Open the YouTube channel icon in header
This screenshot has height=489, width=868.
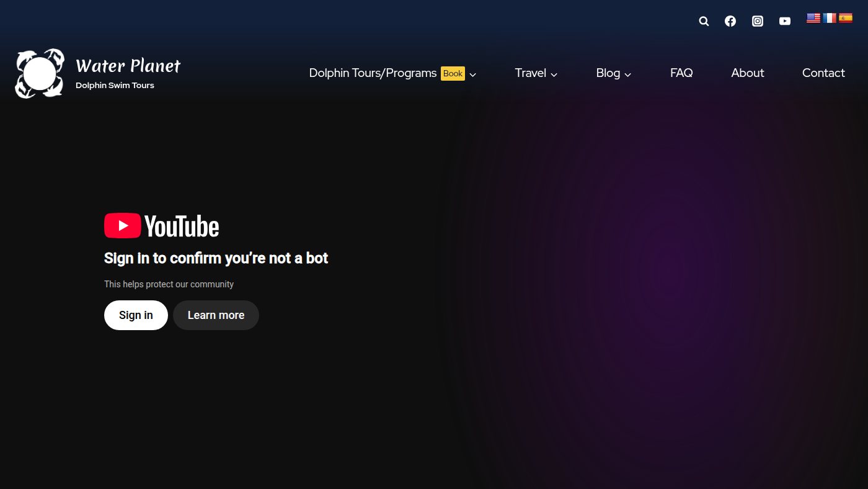[785, 21]
